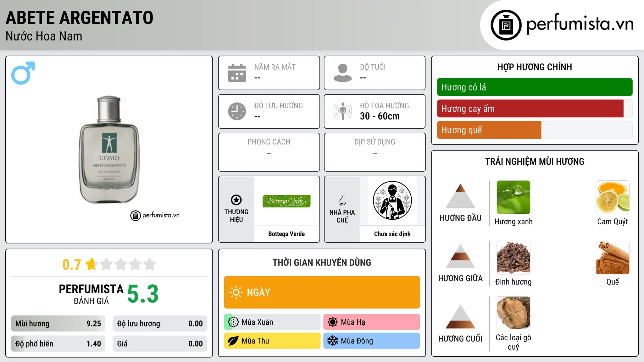
Task: Open the Đinh hương note thumbnail
Action: pos(514,258)
